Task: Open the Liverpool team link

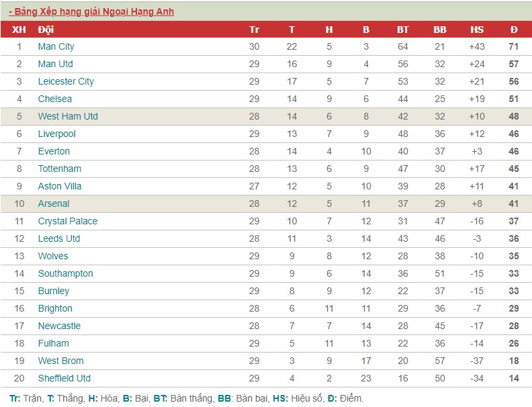Action: (56, 134)
